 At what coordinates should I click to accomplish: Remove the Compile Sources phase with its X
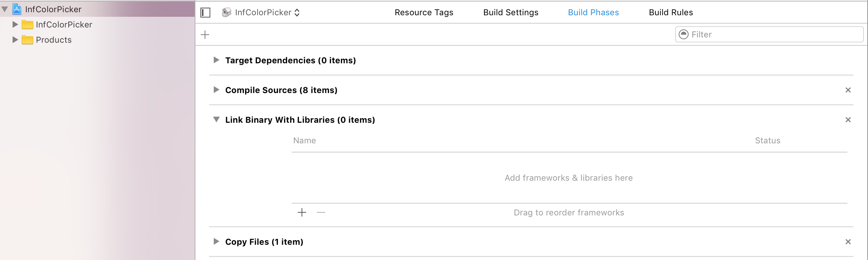tap(848, 90)
